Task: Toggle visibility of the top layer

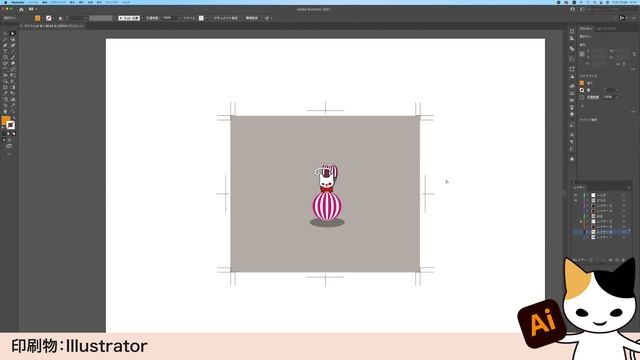Action: click(576, 195)
